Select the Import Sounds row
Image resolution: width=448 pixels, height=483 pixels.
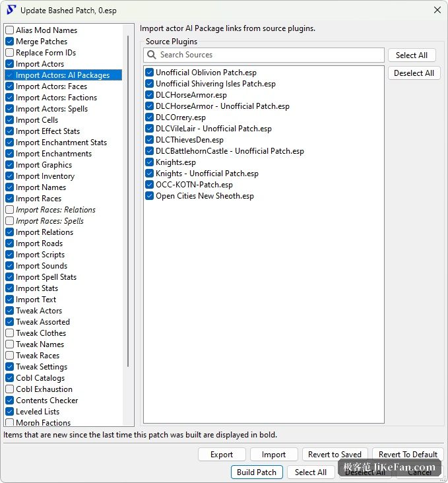[x=63, y=266]
